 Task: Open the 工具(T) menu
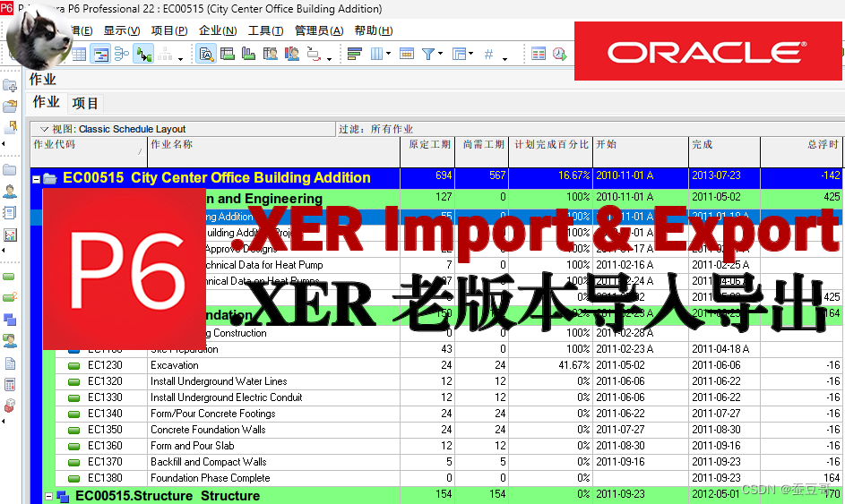[x=265, y=30]
